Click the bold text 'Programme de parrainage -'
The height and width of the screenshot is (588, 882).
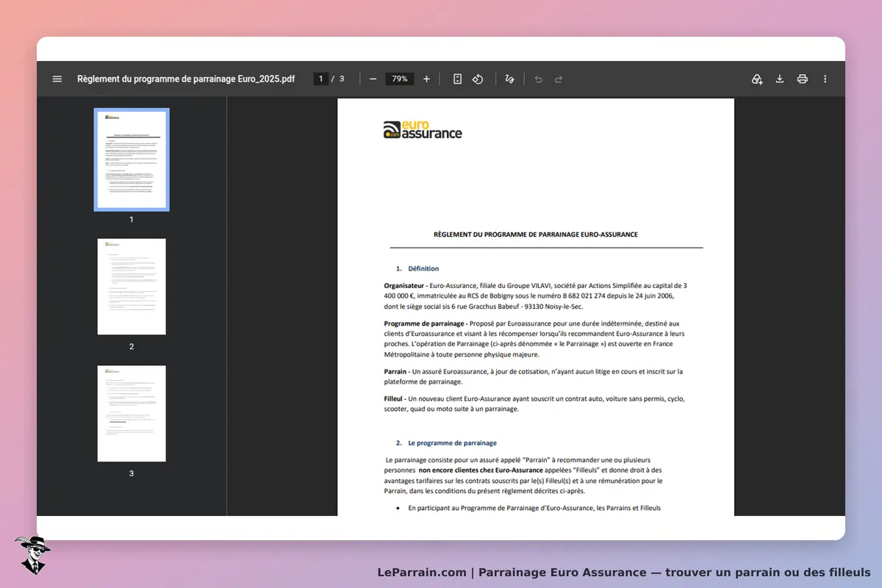click(x=425, y=323)
